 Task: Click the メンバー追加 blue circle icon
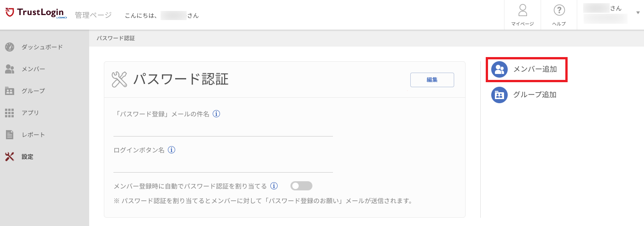[x=499, y=69]
